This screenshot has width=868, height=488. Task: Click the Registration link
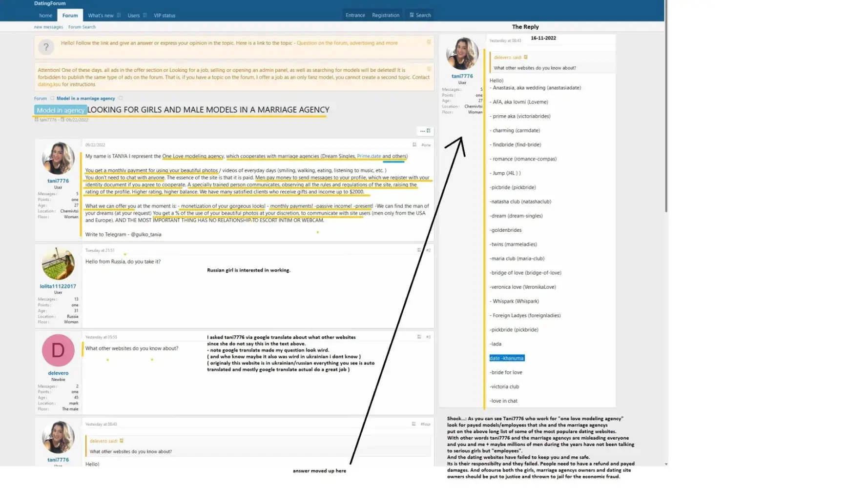tap(385, 15)
